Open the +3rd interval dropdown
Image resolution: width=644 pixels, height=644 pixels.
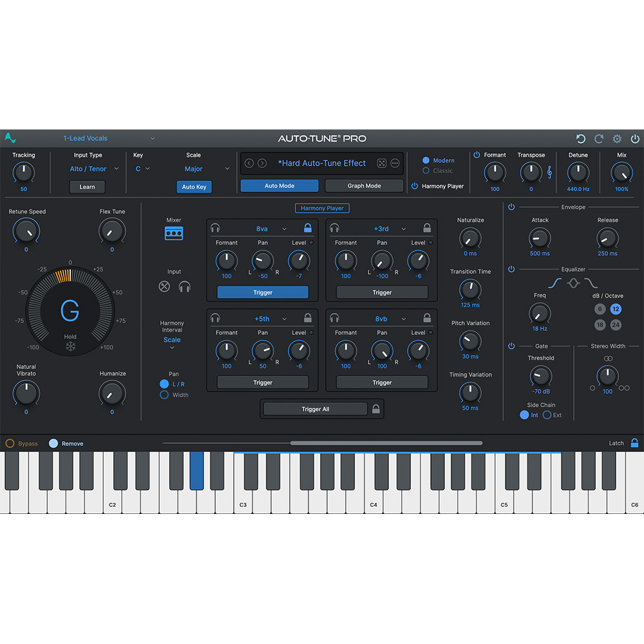[390, 229]
